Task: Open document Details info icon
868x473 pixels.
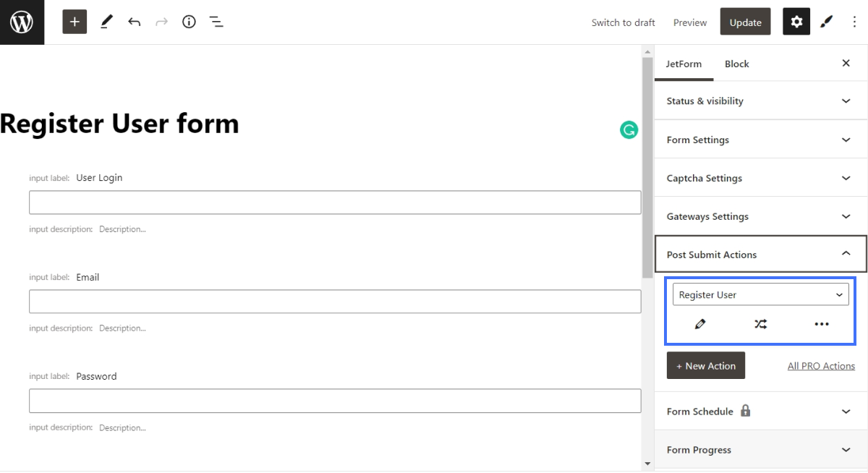Action: click(x=189, y=22)
